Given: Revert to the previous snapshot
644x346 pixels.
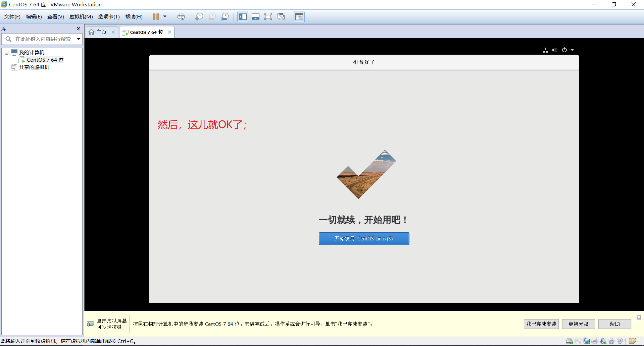Looking at the screenshot, I should (212, 16).
